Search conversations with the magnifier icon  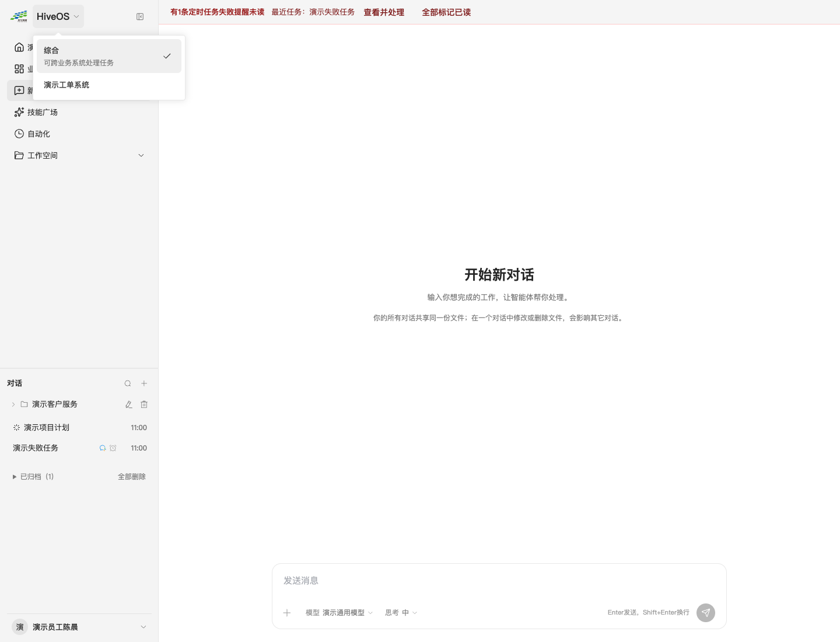[128, 383]
